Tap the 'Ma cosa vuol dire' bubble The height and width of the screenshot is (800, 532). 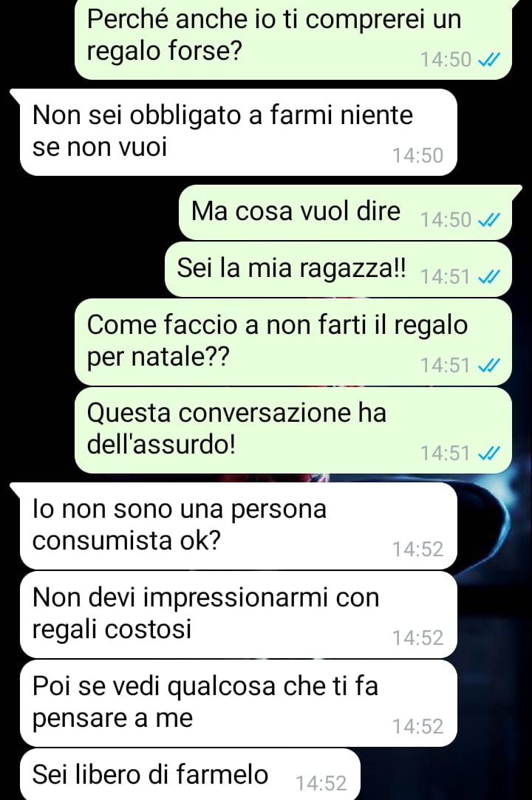click(345, 212)
